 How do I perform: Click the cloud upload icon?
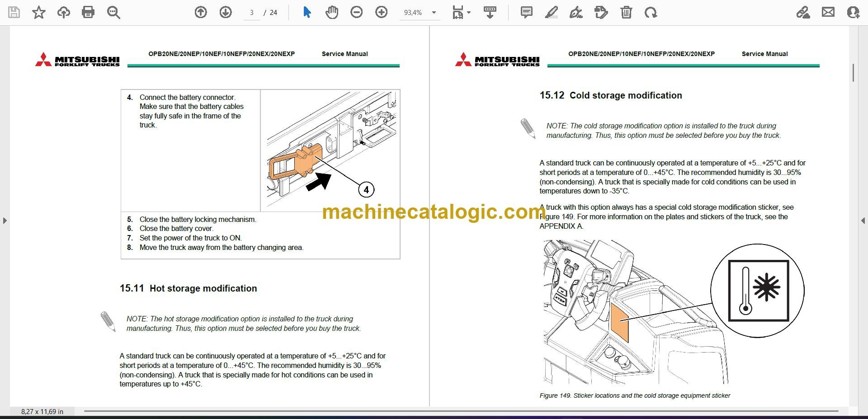click(x=64, y=12)
